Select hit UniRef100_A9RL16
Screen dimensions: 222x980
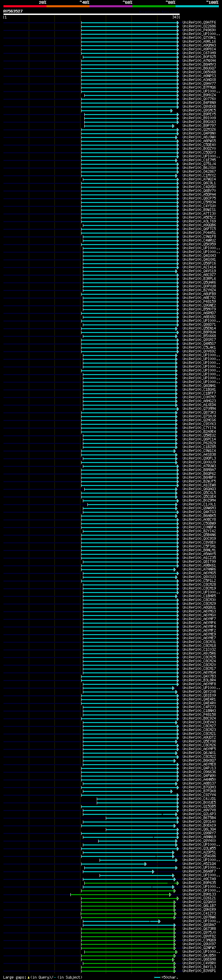pos(199,41)
